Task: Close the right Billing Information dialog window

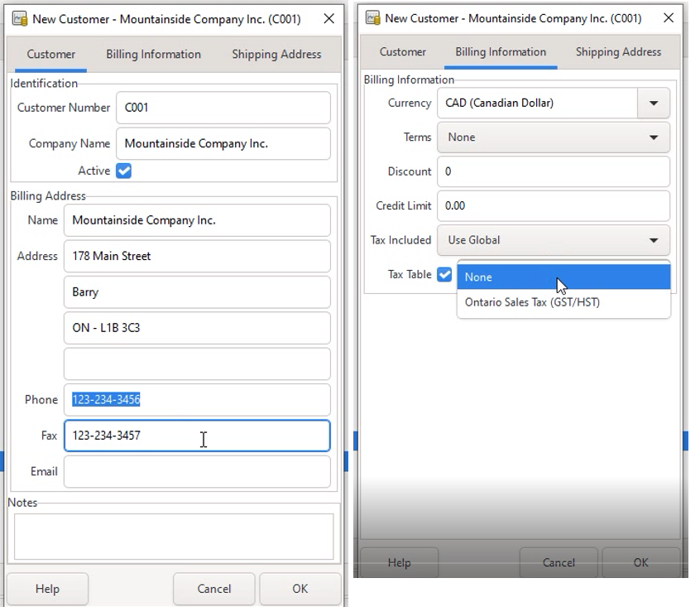Action: point(667,18)
